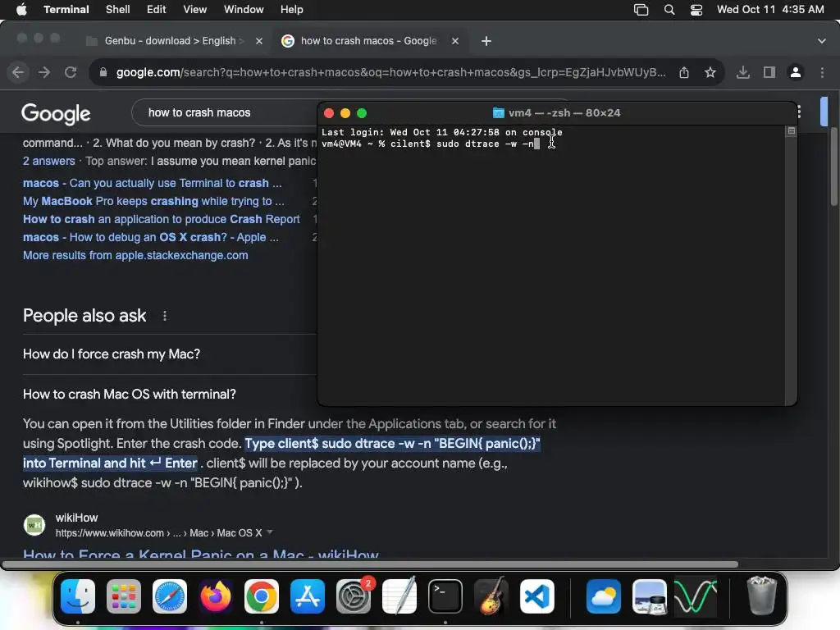Open the Weather app in Dock
Viewport: 840px width, 630px height.
604,596
